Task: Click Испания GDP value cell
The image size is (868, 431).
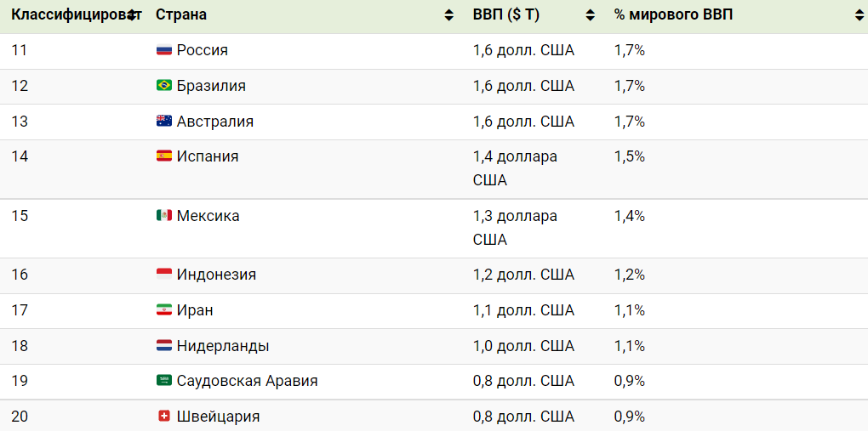Action: [515, 168]
